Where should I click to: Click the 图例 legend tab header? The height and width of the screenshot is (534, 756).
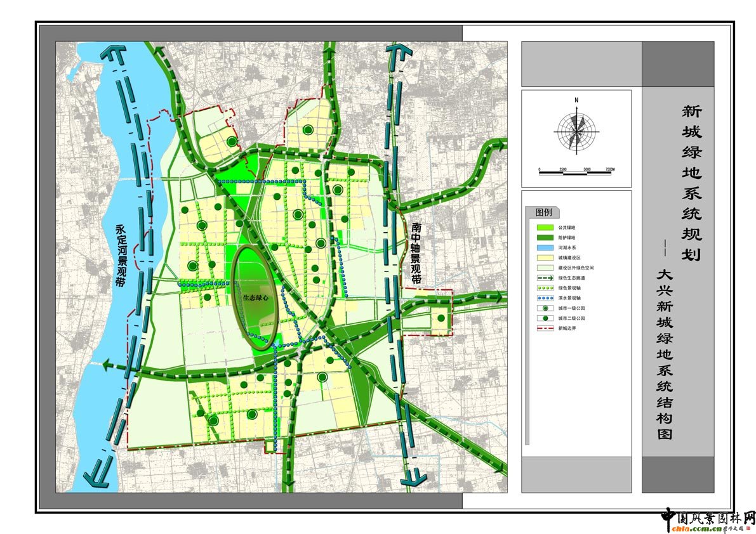(x=544, y=212)
